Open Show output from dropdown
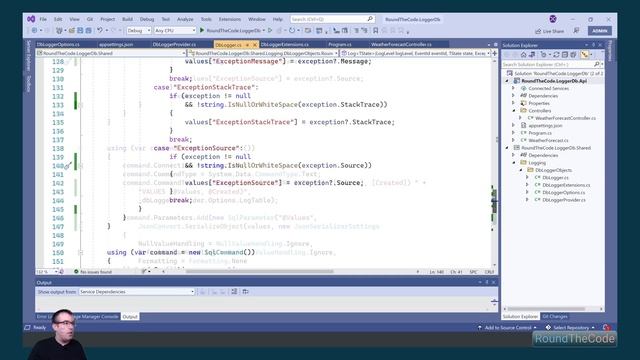640x360 pixels. [137, 292]
